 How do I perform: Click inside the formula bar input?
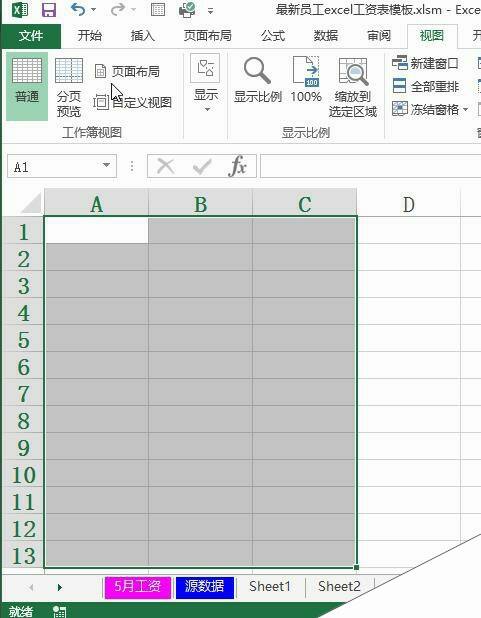tap(371, 166)
